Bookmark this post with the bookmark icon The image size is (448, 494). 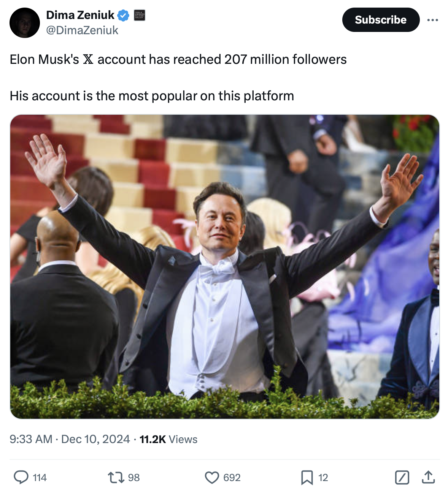(x=307, y=477)
